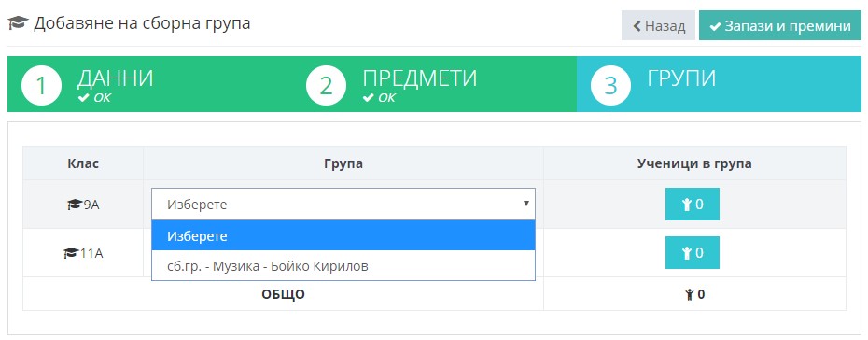Click 'Запази и премини' save button
The height and width of the screenshot is (340, 868).
[780, 25]
